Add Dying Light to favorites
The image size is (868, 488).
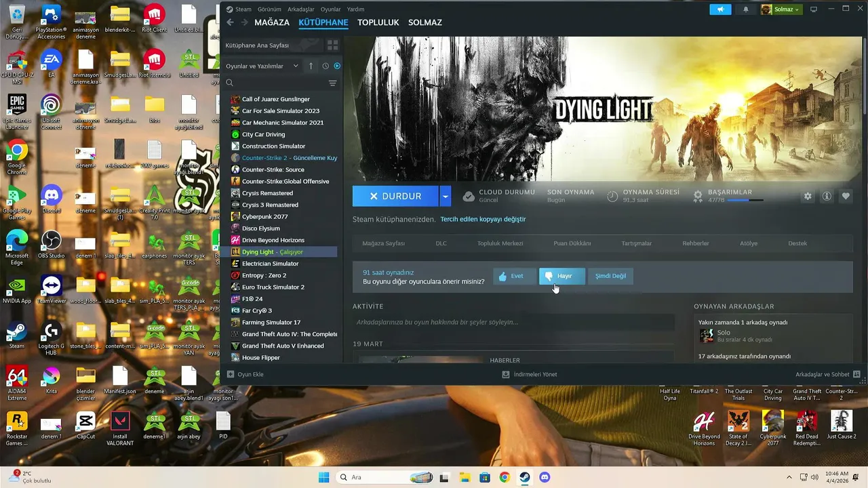click(846, 196)
